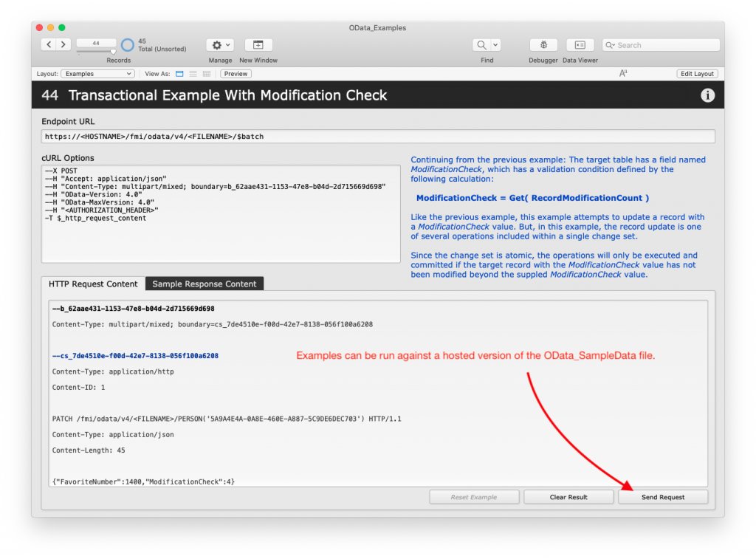Toggle Preview mode in the status toolbar
This screenshot has height=559, width=756.
(236, 73)
